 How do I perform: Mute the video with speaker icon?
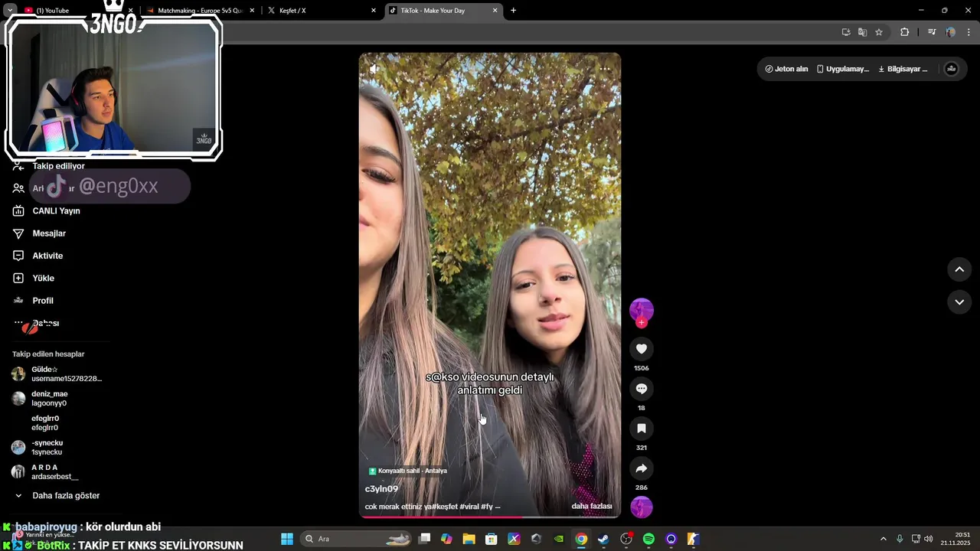tap(374, 69)
